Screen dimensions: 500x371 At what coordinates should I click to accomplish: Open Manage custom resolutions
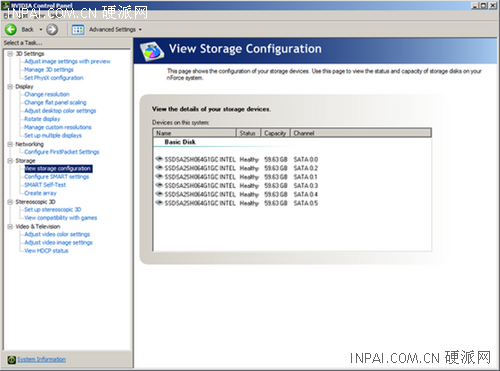point(58,127)
